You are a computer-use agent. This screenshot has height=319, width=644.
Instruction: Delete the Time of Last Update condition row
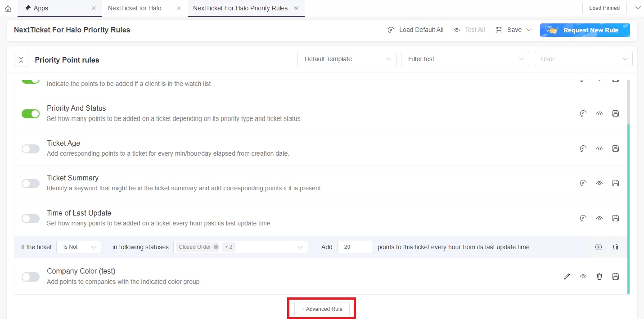click(x=616, y=247)
